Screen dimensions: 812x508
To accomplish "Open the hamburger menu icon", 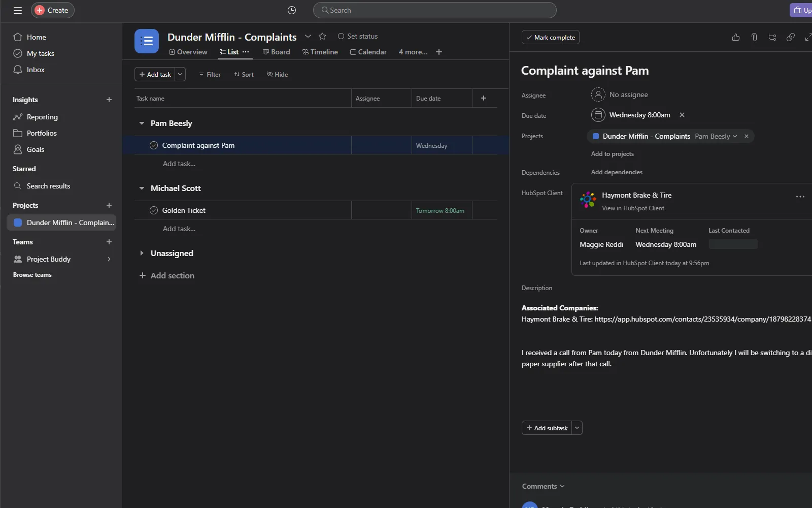I will 18,10.
